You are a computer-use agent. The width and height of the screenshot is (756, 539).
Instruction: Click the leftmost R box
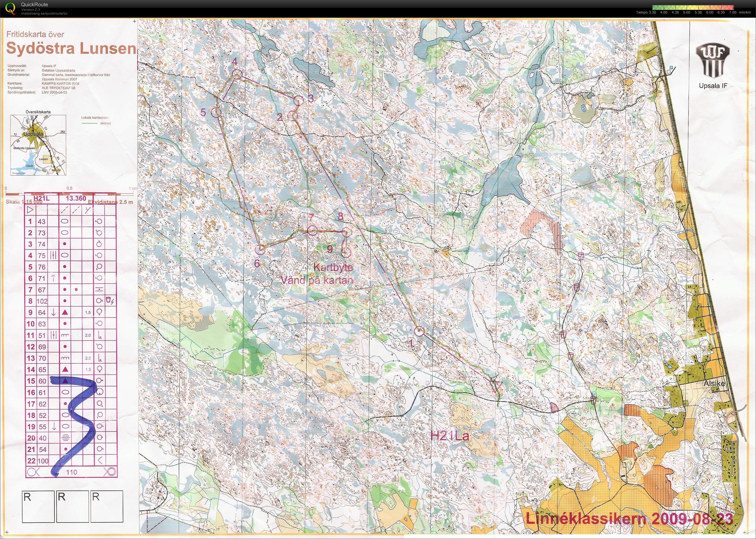38,506
